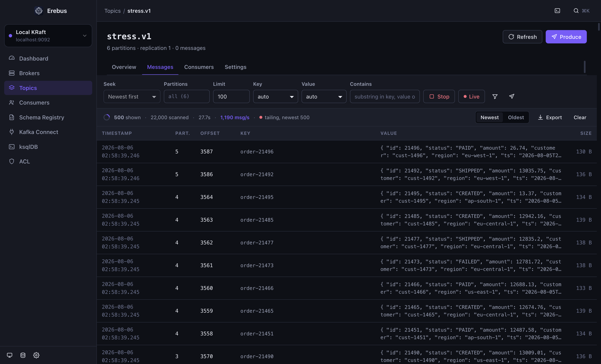Screen dimensions: 601x364
Task: Select Newest sort order
Action: (x=490, y=117)
